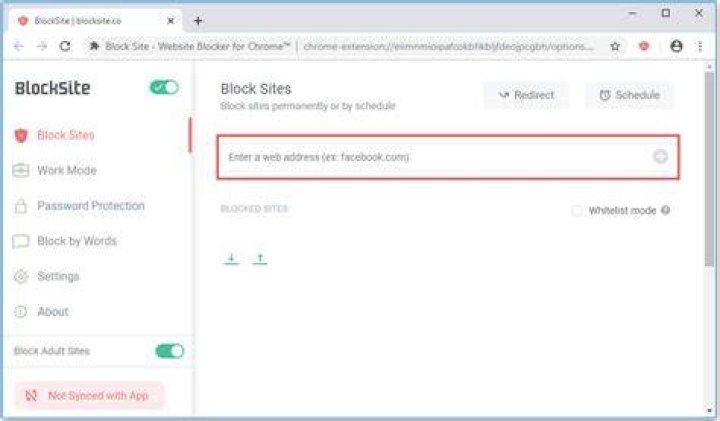Open Chrome's three-dot menu
Viewport: 720px width, 421px height.
tap(700, 46)
